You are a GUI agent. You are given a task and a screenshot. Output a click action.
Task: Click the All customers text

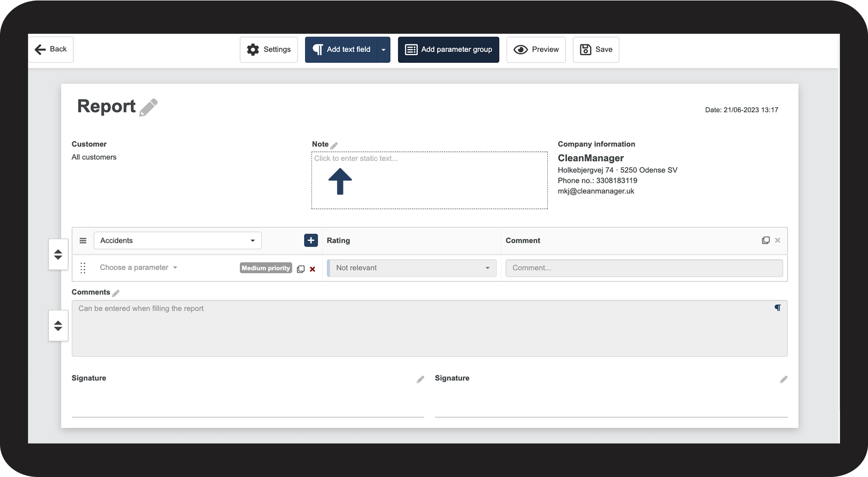94,157
